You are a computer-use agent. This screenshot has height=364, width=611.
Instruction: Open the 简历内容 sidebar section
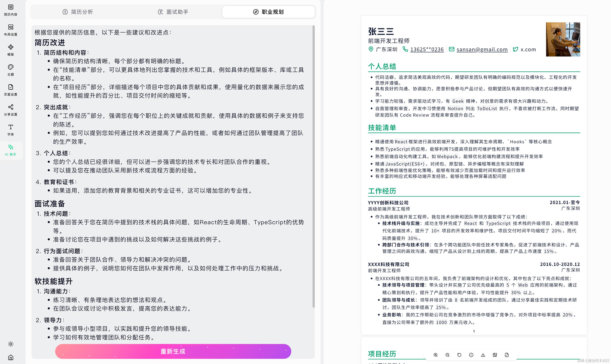coord(11,10)
